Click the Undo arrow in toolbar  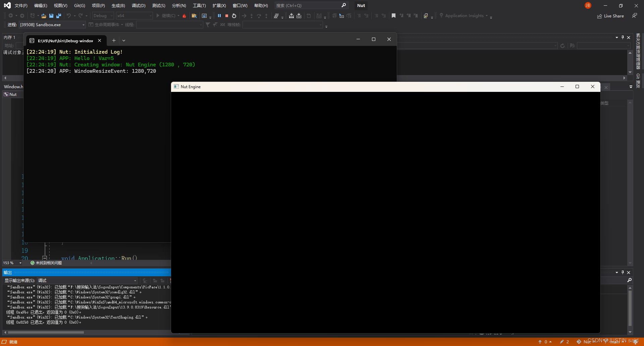click(69, 16)
